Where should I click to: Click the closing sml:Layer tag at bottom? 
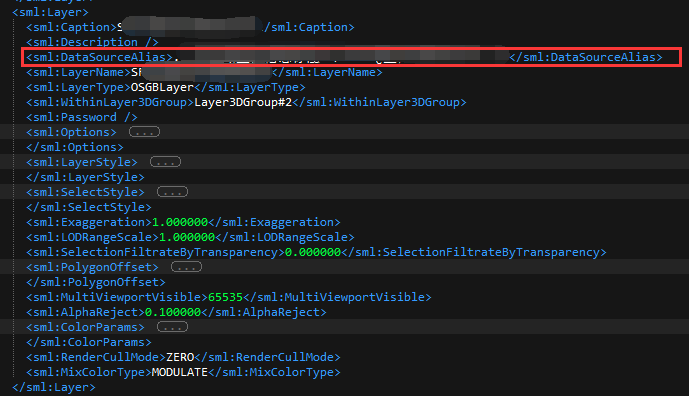[54, 387]
